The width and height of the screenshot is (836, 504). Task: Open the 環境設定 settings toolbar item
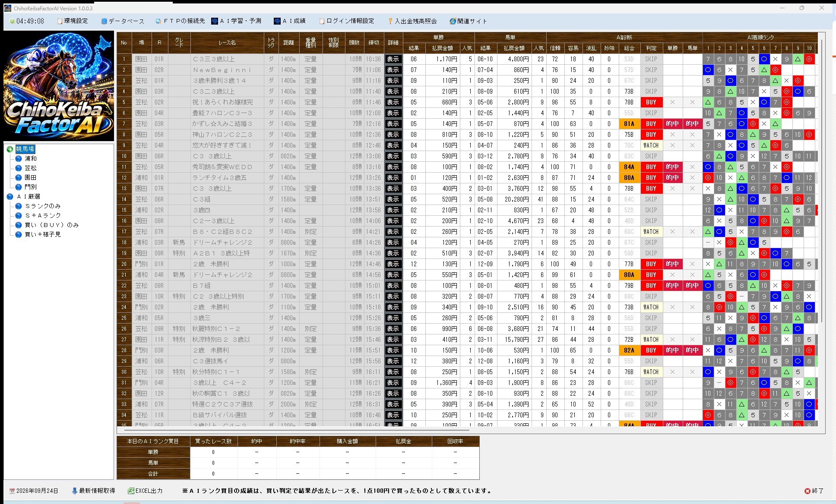point(73,21)
